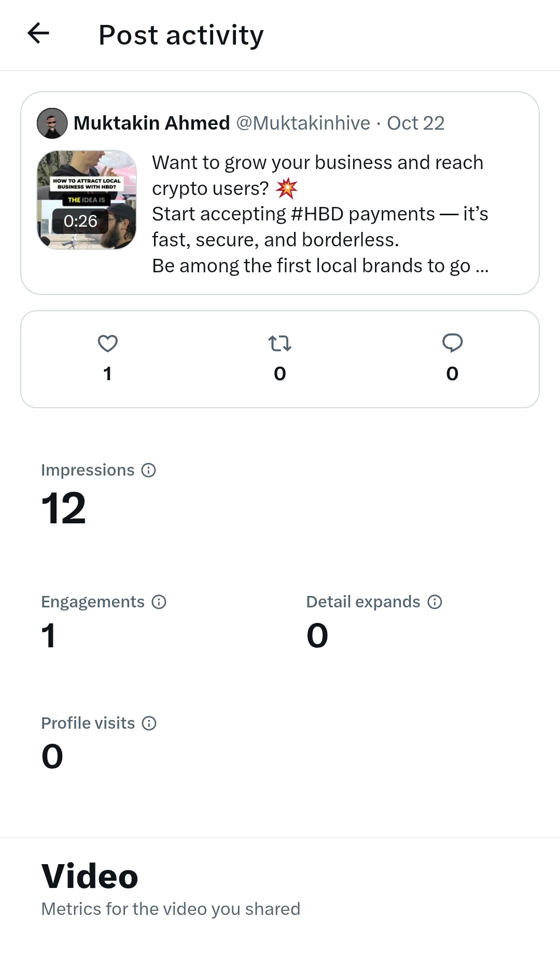Click the repost arrows icon
This screenshot has height=958, width=560.
pyautogui.click(x=280, y=343)
